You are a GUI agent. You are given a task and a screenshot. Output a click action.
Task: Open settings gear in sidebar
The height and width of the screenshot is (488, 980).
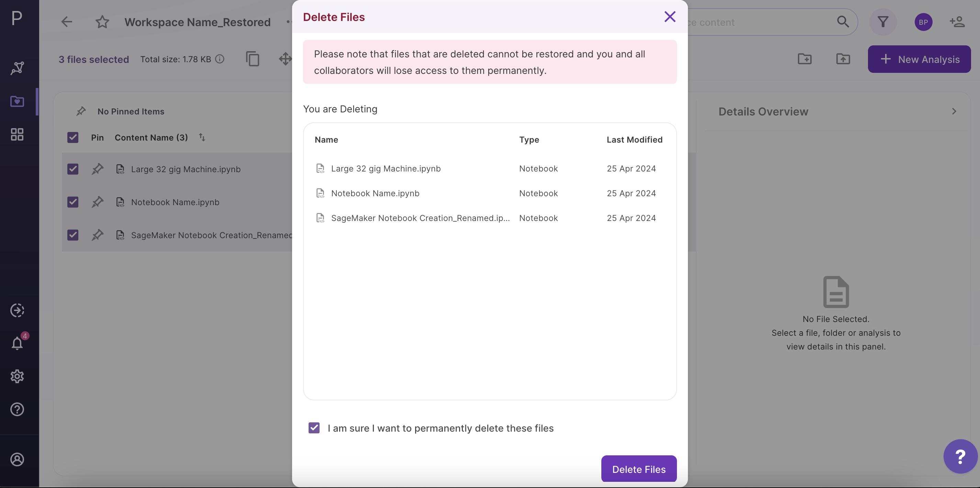pyautogui.click(x=17, y=376)
